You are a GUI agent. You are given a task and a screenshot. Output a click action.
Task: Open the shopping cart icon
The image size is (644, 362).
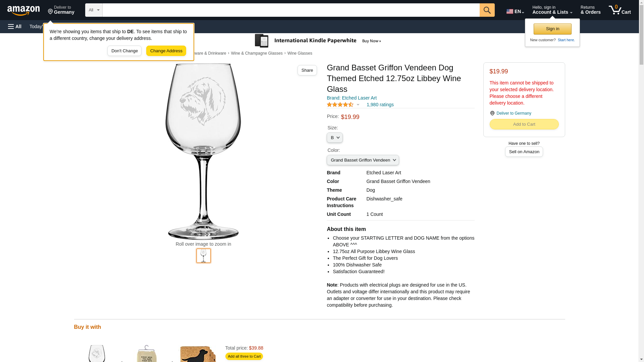pos(620,10)
